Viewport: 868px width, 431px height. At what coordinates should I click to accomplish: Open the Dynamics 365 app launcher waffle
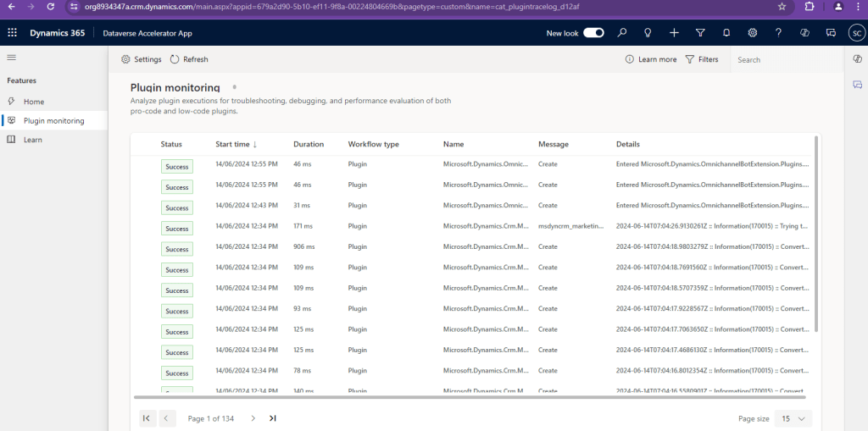12,33
